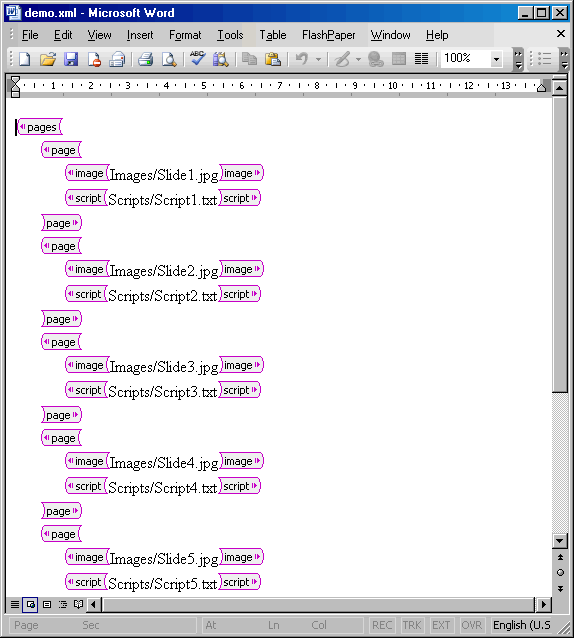Open the 100% zoom dropdown
The width and height of the screenshot is (574, 638).
pyautogui.click(x=496, y=59)
